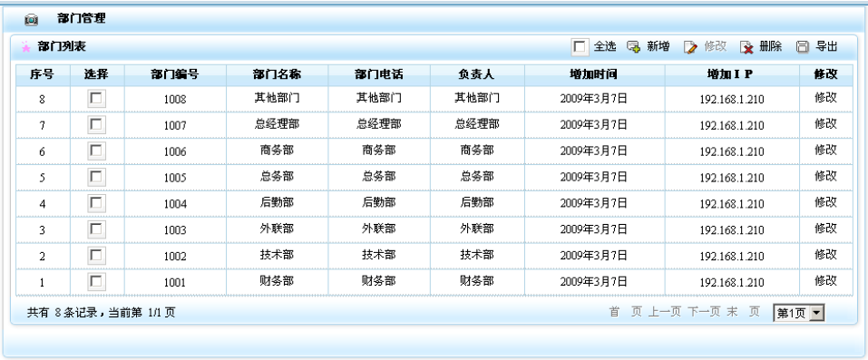868x360 pixels.
Task: Click 总经理部 in 部门名称 column
Action: [277, 124]
